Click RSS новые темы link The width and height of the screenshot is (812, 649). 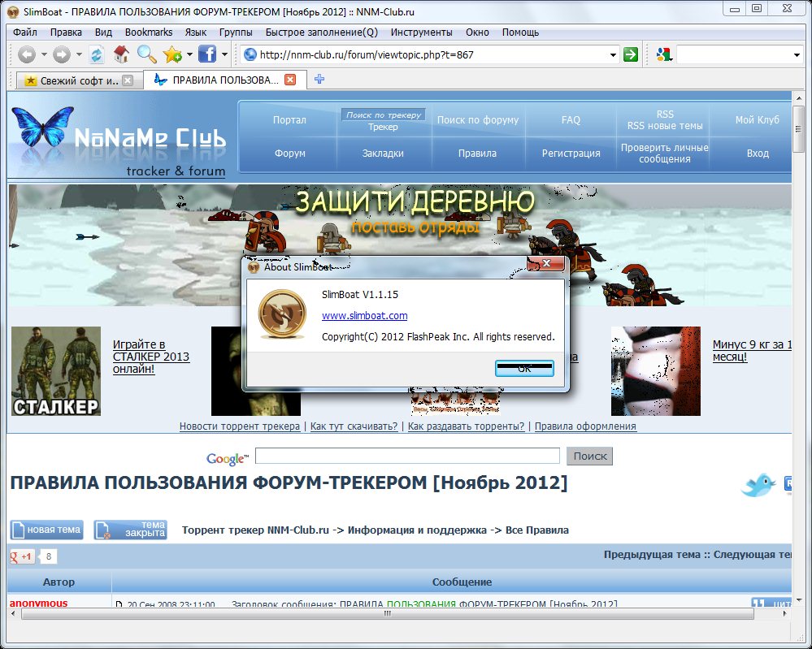click(665, 126)
